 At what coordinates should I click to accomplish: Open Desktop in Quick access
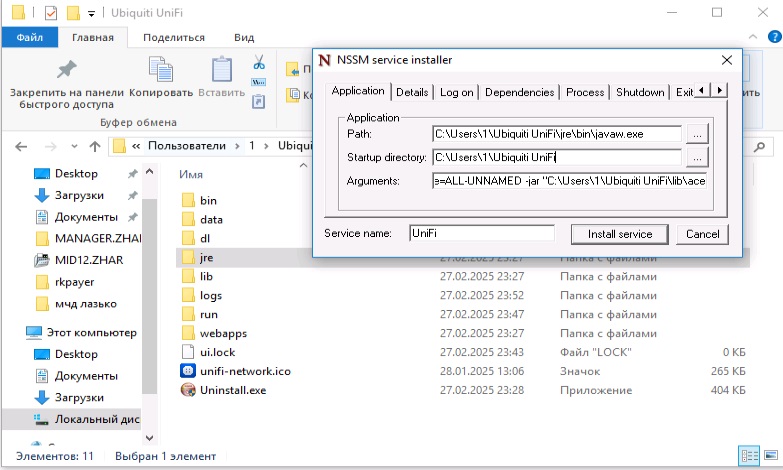coord(76,174)
